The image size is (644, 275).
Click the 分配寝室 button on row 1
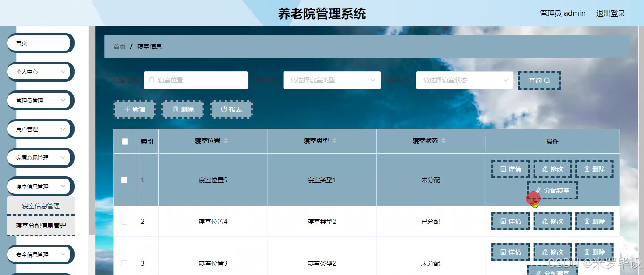pos(552,190)
